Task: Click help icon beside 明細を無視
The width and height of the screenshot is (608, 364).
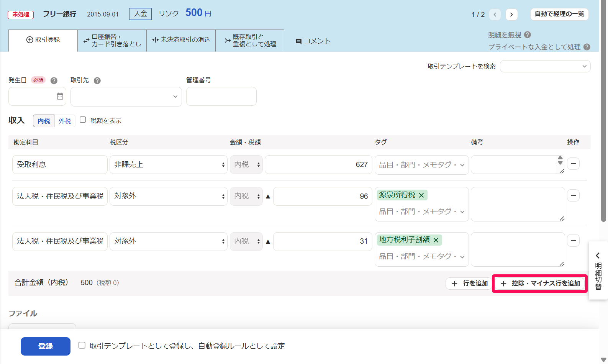Action: click(x=528, y=34)
